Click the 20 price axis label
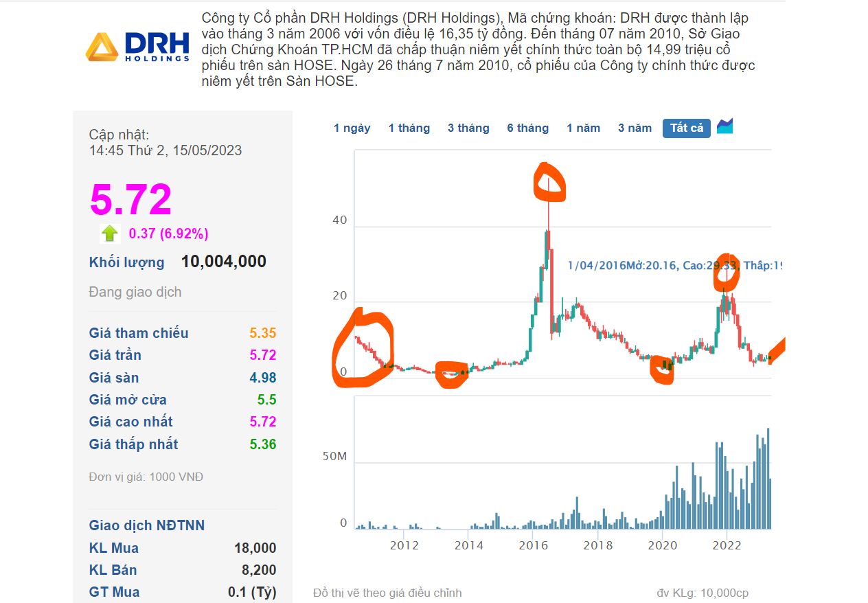 pos(340,296)
